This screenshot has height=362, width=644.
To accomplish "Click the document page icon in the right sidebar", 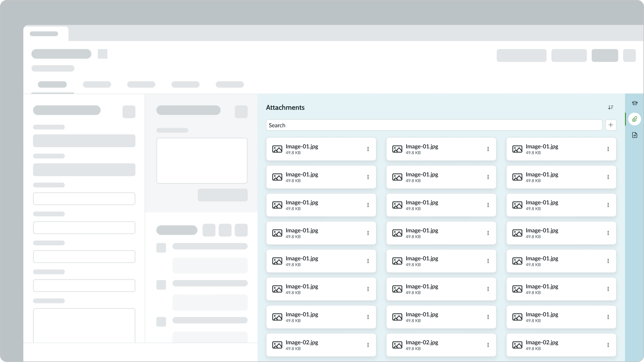I will (x=635, y=135).
